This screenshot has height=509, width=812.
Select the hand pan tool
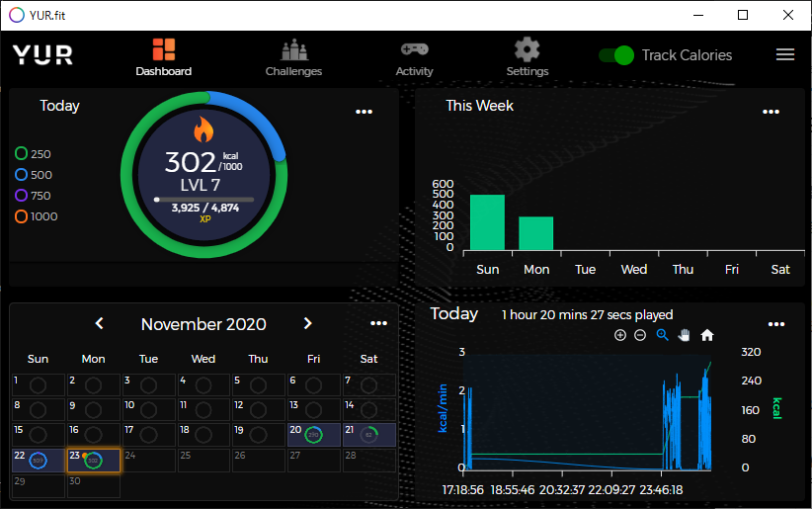pyautogui.click(x=685, y=335)
